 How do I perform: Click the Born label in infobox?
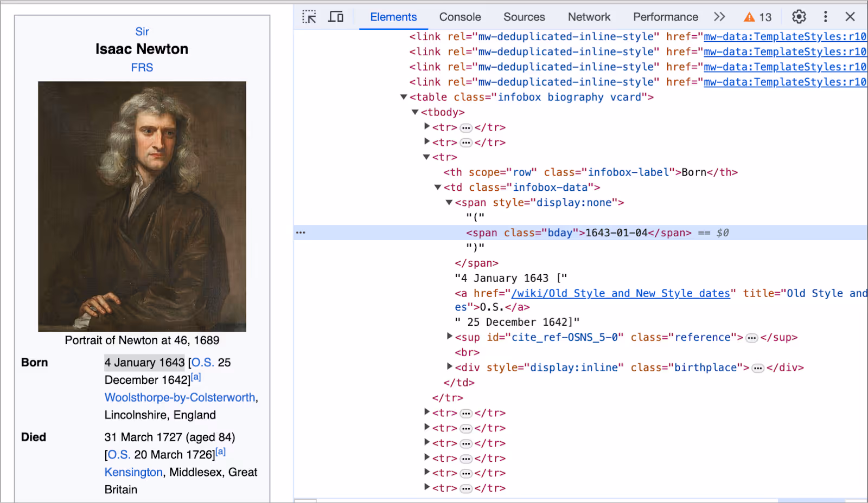click(35, 362)
